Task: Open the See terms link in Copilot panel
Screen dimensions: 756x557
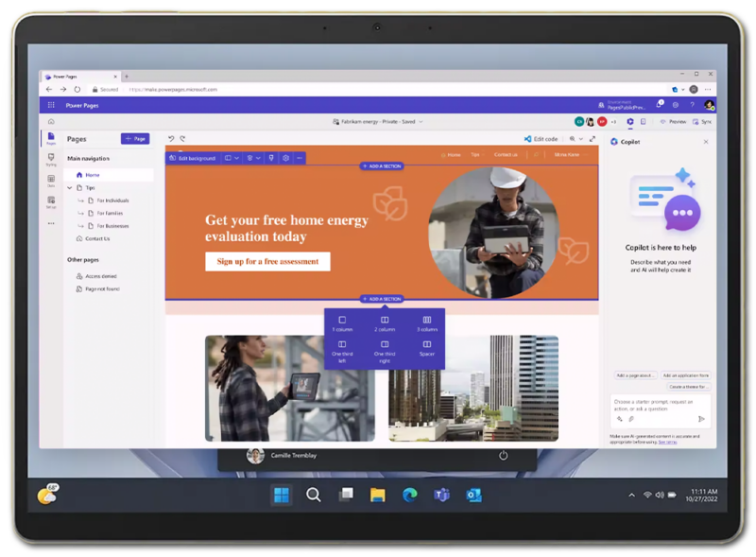Action: pyautogui.click(x=668, y=442)
